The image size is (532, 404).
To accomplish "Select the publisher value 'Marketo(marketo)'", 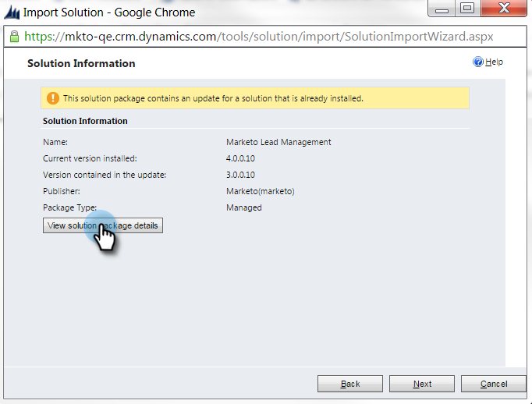I will [x=261, y=191].
